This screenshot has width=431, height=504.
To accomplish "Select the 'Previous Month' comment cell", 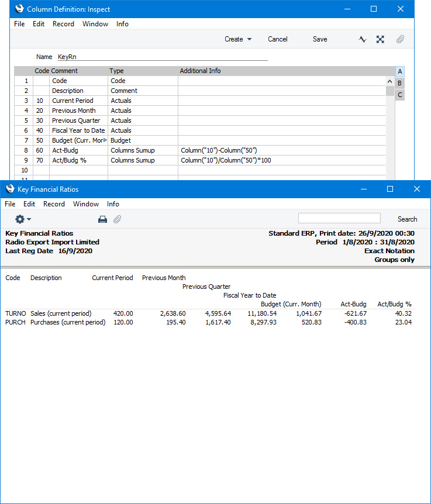I will click(x=78, y=111).
